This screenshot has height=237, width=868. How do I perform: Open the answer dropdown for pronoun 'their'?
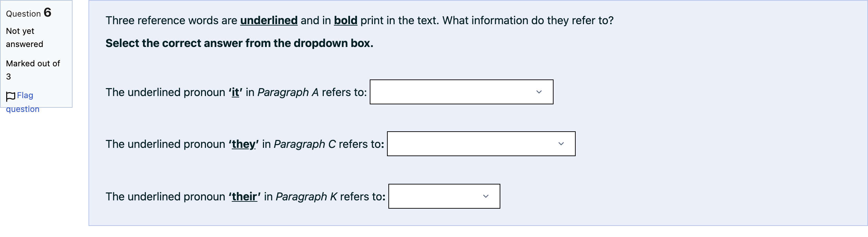(x=444, y=196)
